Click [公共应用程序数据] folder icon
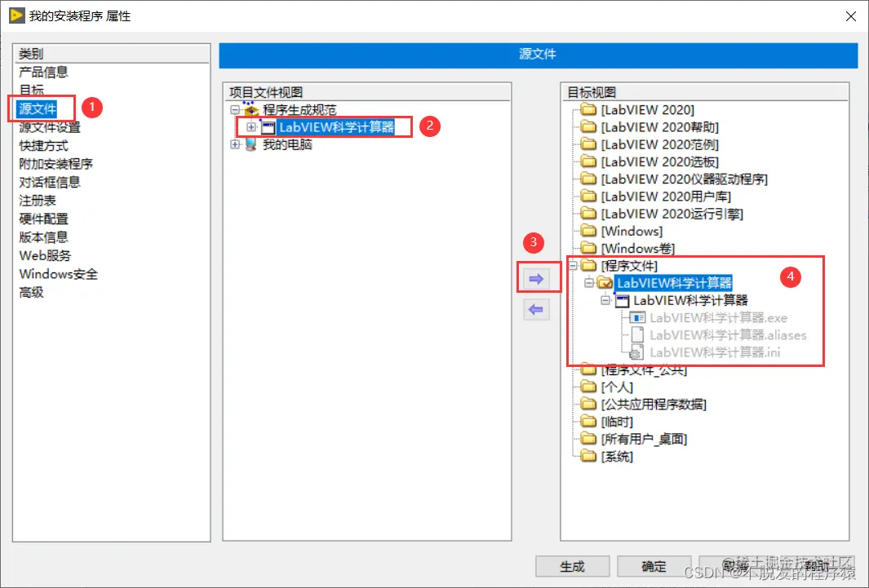The image size is (869, 588). [x=588, y=404]
